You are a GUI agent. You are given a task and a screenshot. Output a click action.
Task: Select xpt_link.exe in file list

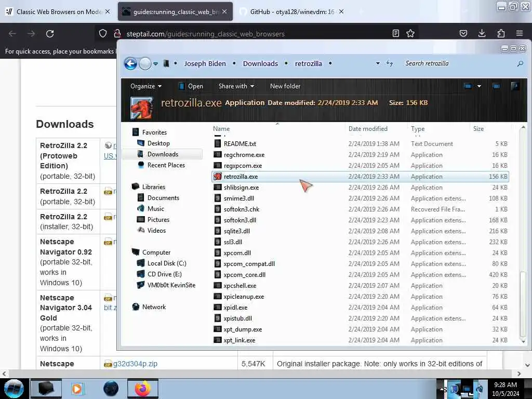point(239,340)
